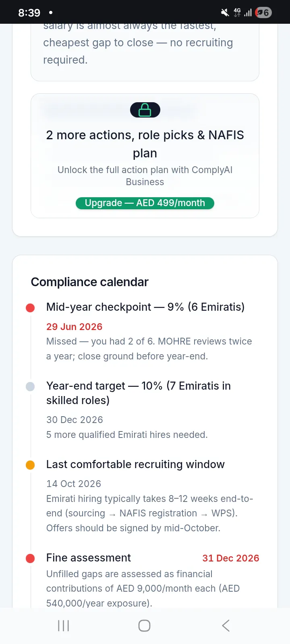
Task: Tap the Android home button
Action: click(x=144, y=625)
